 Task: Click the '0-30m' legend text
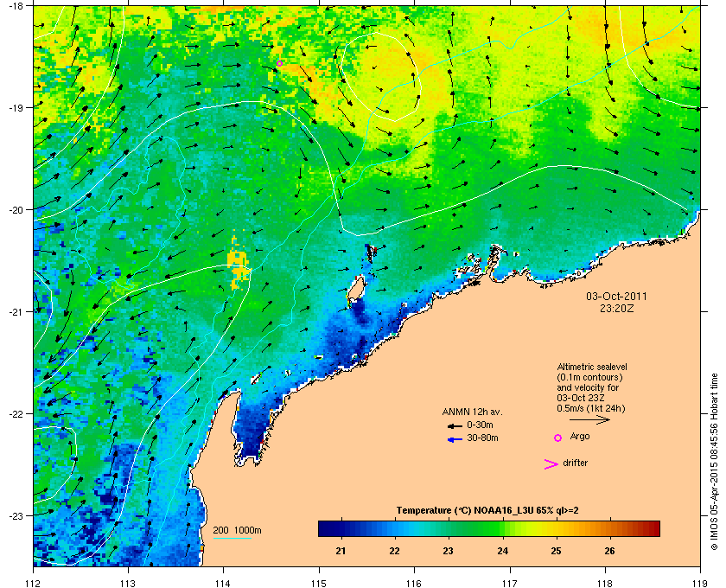480,425
